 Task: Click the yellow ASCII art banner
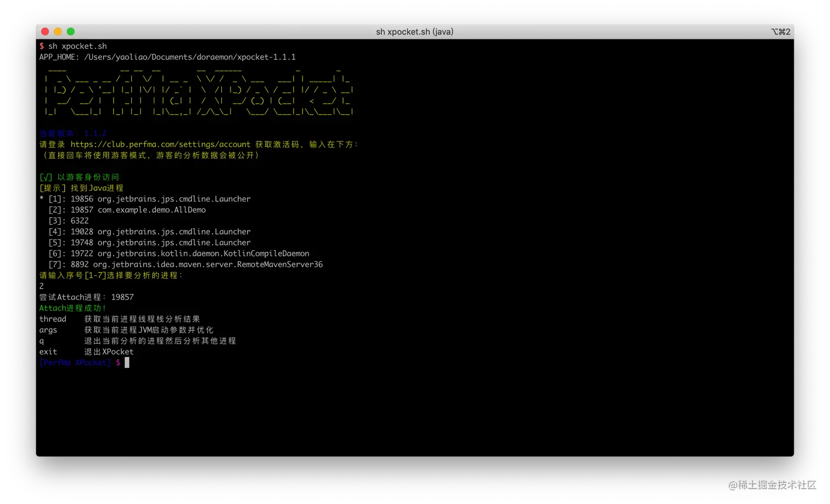pyautogui.click(x=198, y=91)
